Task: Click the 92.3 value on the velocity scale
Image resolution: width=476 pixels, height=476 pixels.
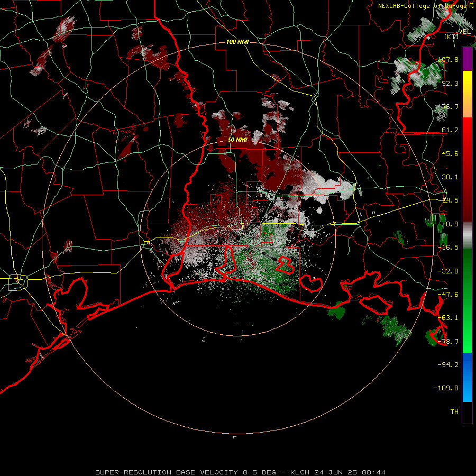Action: point(450,83)
